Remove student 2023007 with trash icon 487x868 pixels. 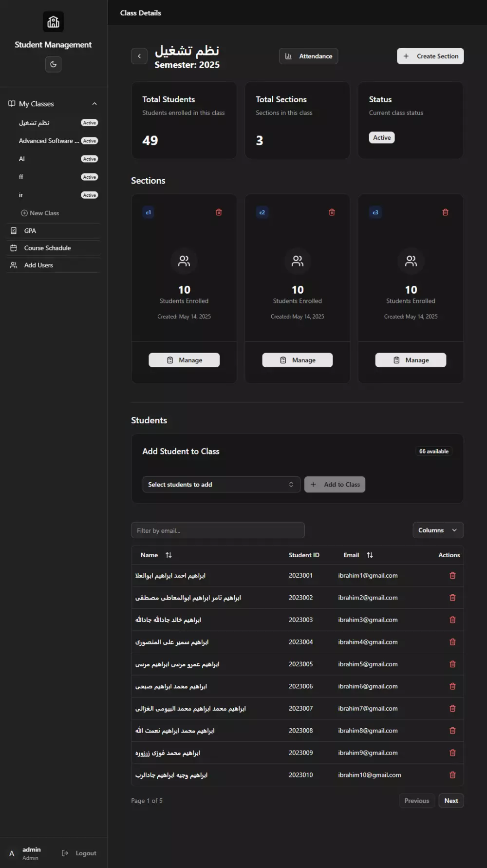(x=452, y=708)
